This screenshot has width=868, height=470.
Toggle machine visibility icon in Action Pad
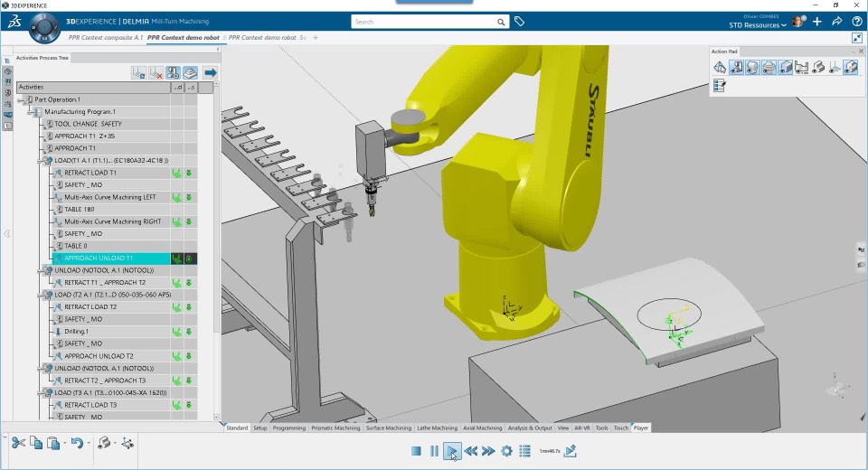pyautogui.click(x=736, y=68)
